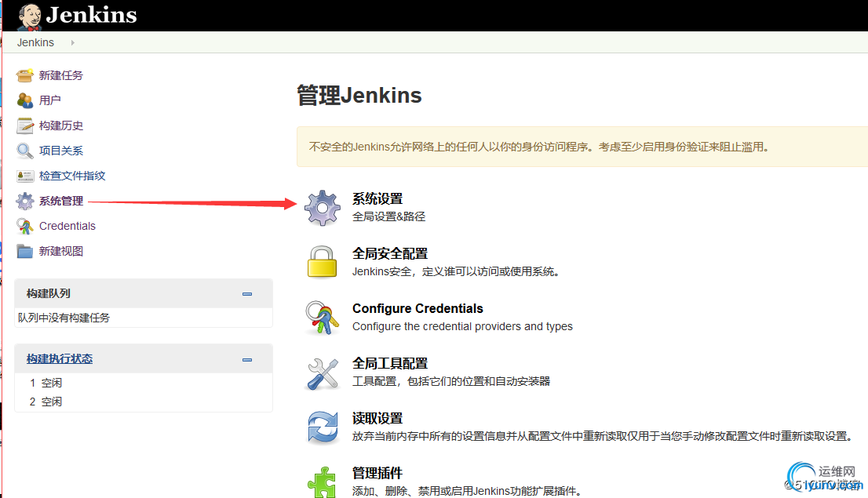Click the Jenkins butler logo icon
868x498 pixels.
click(x=29, y=16)
